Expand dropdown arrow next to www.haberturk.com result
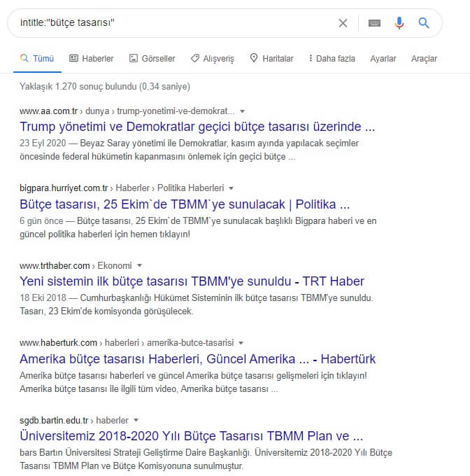This screenshot has height=476, width=470. [x=241, y=343]
